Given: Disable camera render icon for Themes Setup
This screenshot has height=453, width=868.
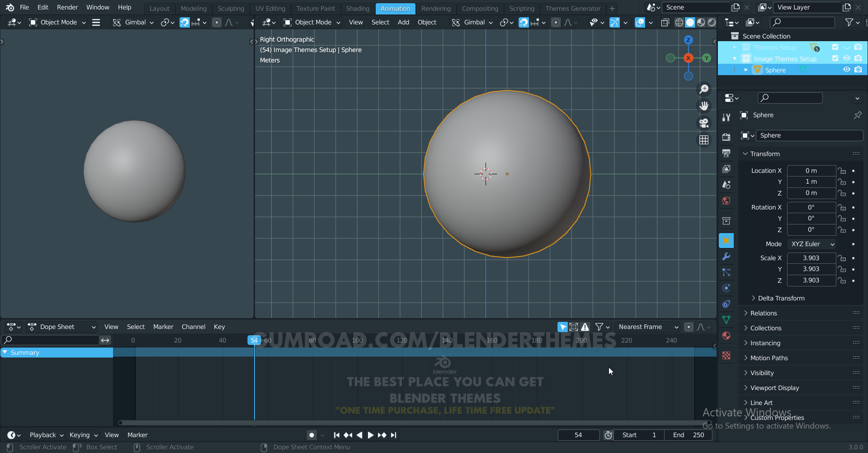Looking at the screenshot, I should [x=859, y=47].
